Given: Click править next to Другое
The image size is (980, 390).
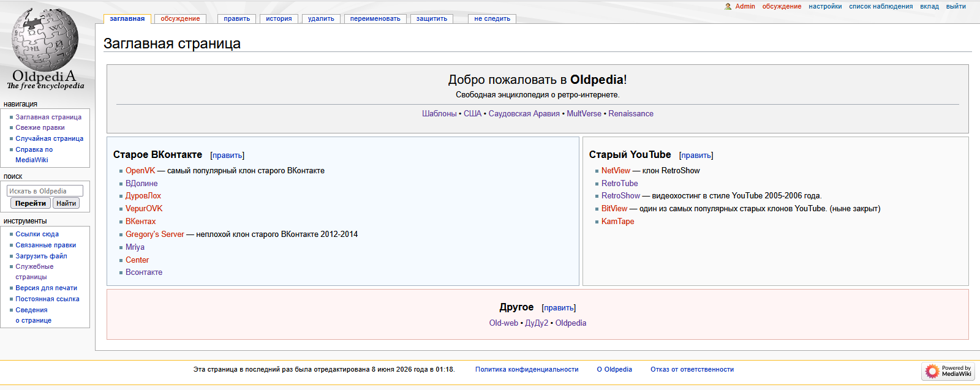Looking at the screenshot, I should 559,308.
